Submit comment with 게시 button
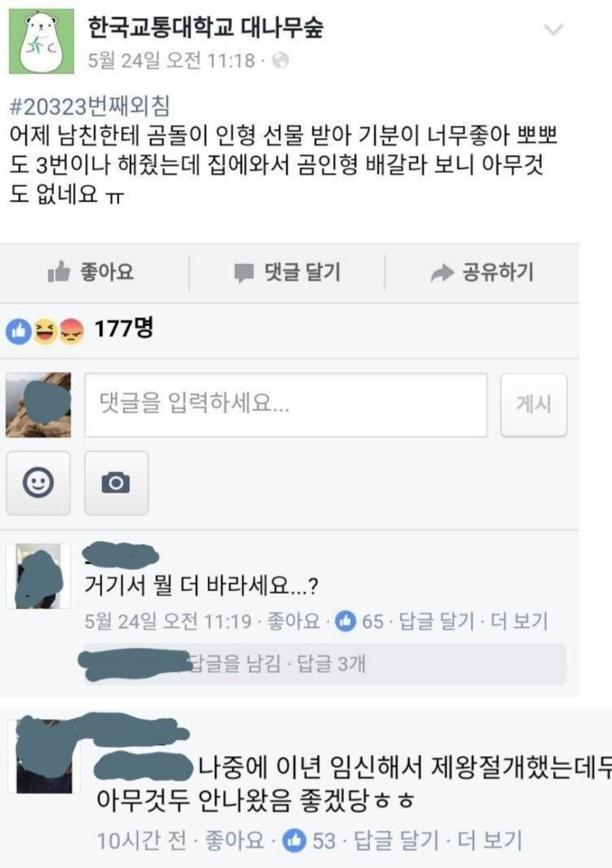Screen dimensions: 612x868 (x=534, y=405)
